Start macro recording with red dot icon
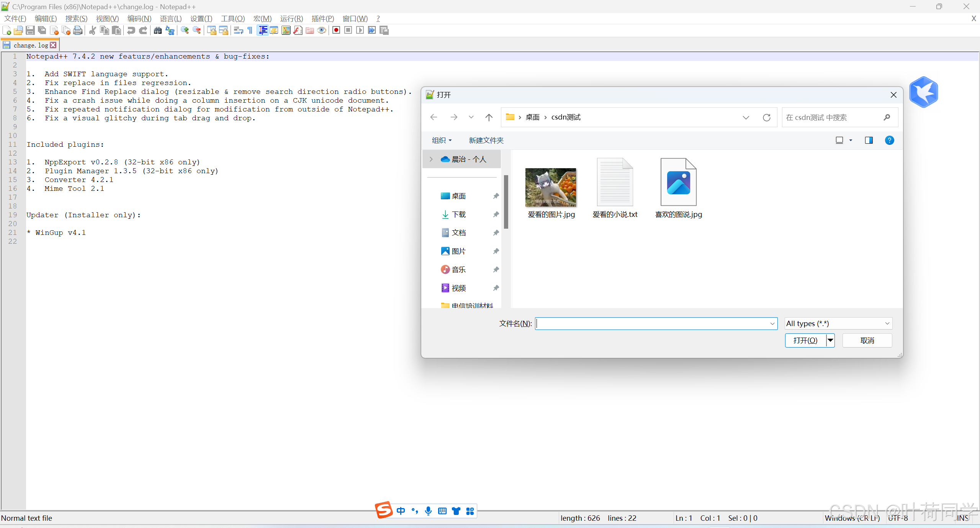 click(x=336, y=30)
